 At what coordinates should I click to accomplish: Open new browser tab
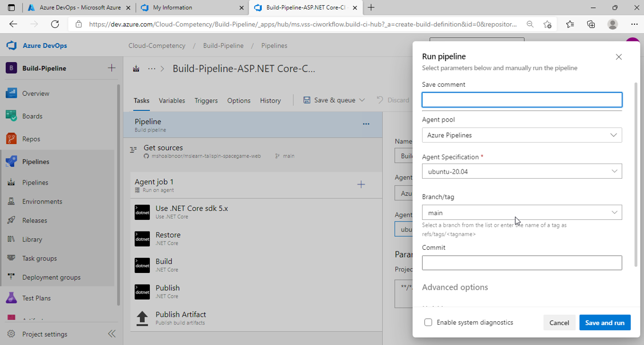pos(371,7)
